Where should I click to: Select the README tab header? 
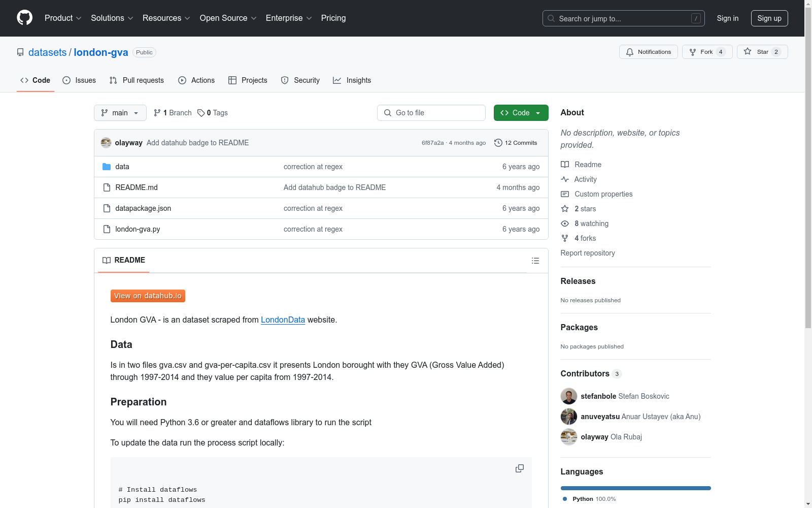pyautogui.click(x=124, y=260)
